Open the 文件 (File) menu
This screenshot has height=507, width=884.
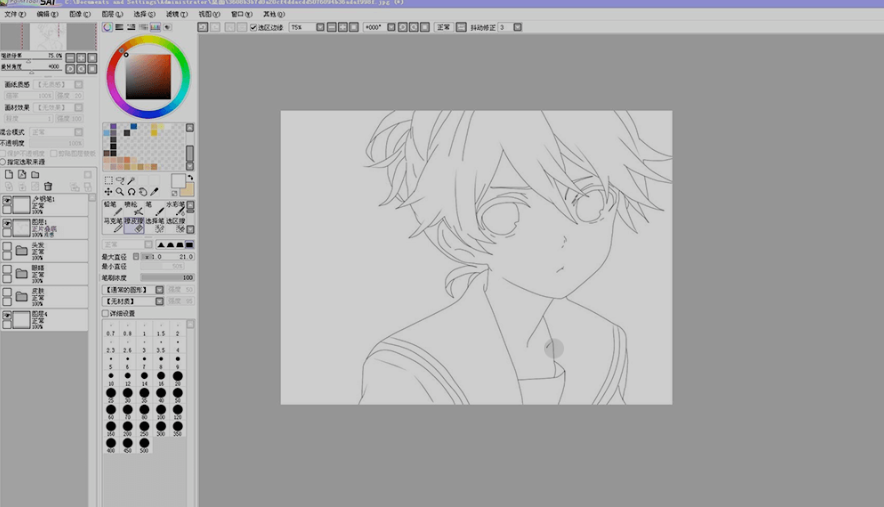pyautogui.click(x=15, y=14)
